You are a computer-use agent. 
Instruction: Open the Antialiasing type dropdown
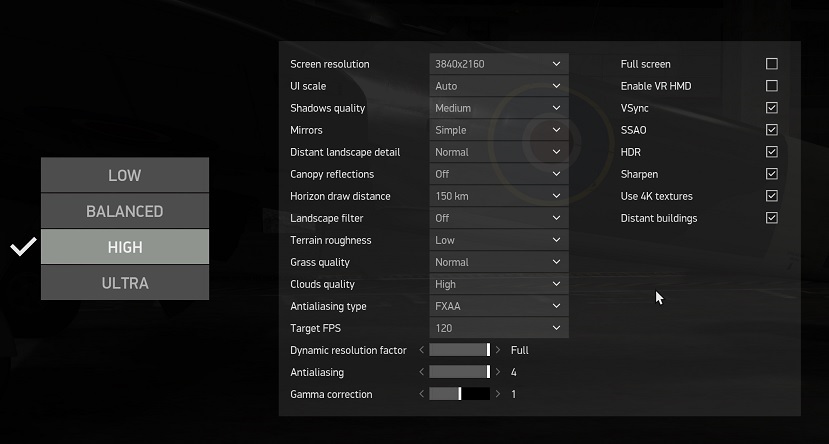pyautogui.click(x=498, y=306)
